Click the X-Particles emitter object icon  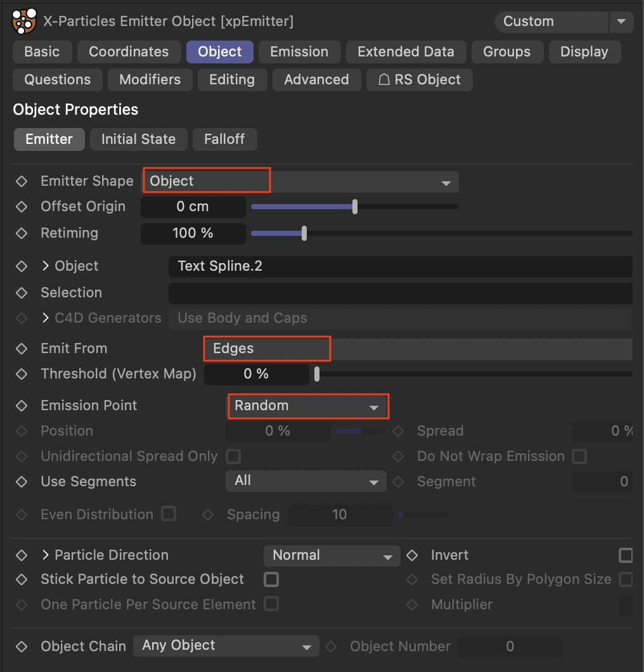point(24,21)
